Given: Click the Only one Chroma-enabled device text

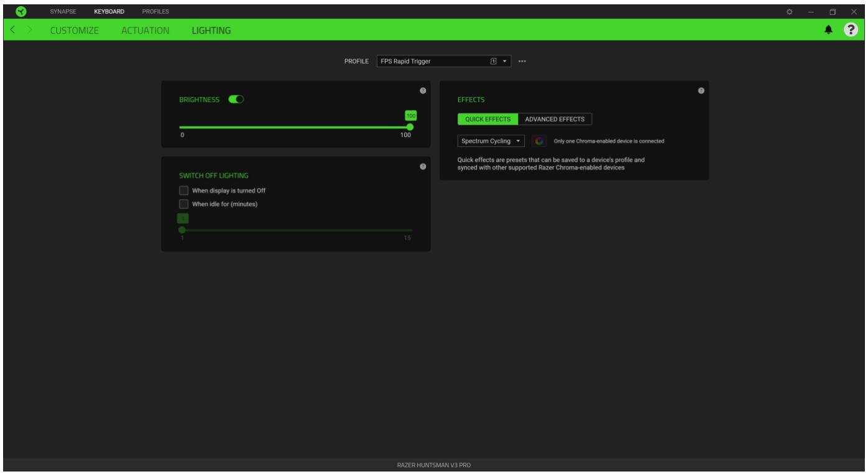Looking at the screenshot, I should click(609, 141).
